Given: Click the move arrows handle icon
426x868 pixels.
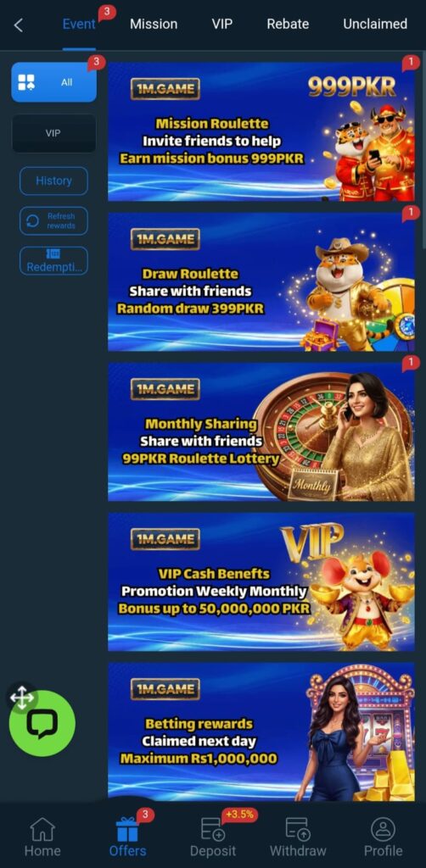Looking at the screenshot, I should click(x=21, y=698).
